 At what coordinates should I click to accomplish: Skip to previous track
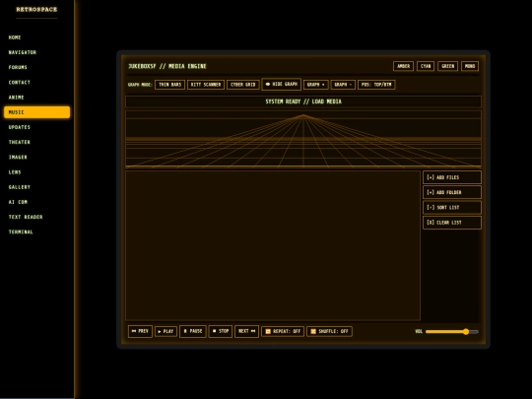(140, 331)
